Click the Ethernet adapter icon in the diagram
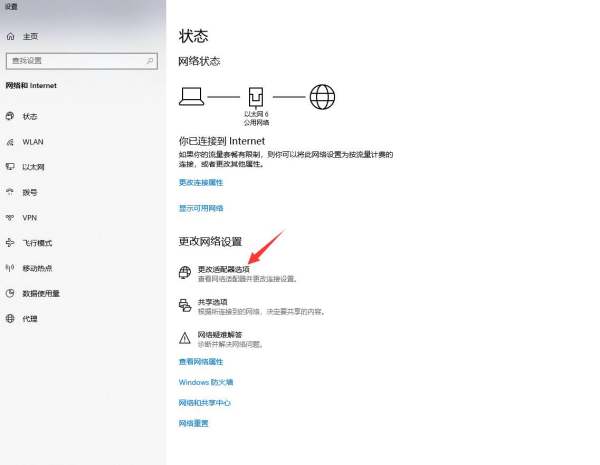The width and height of the screenshot is (600, 465). pyautogui.click(x=256, y=96)
